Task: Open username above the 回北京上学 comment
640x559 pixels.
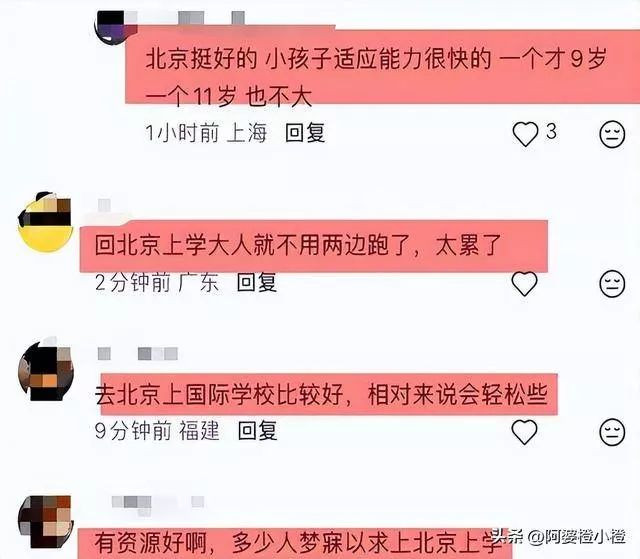Action: (104, 205)
